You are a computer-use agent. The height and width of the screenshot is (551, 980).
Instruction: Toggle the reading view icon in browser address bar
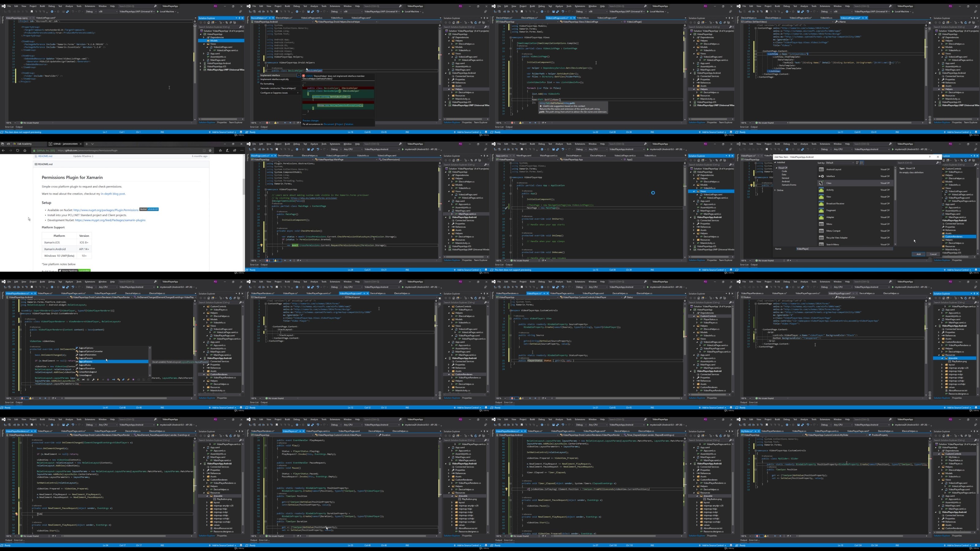click(204, 150)
